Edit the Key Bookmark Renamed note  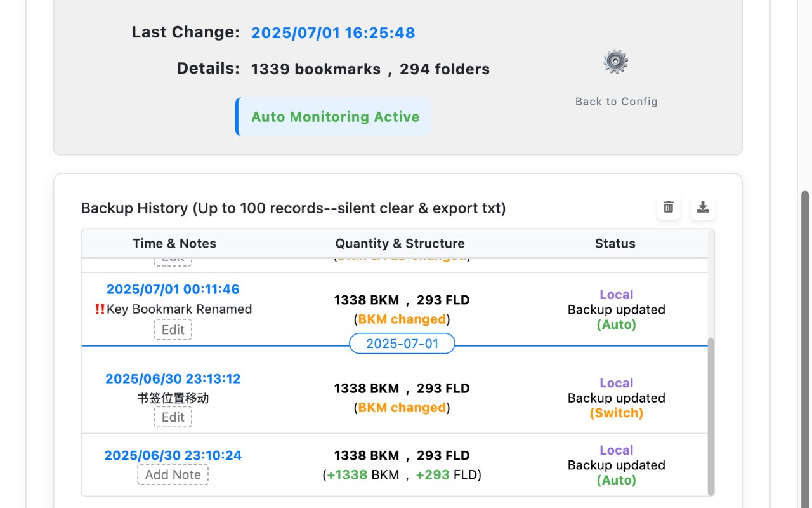click(173, 330)
